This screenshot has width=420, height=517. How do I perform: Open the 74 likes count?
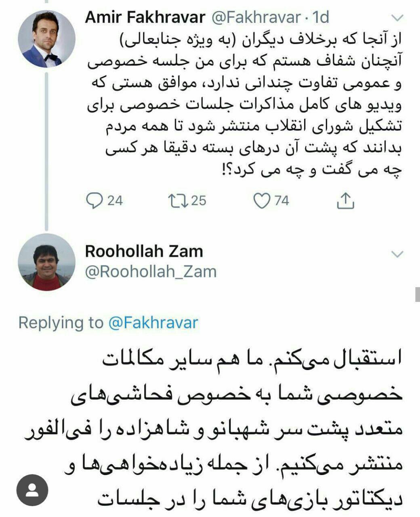tap(282, 201)
